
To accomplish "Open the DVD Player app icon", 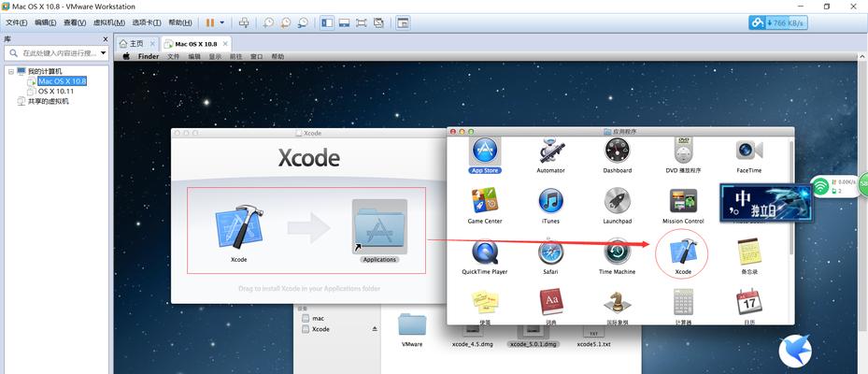I will pos(683,151).
